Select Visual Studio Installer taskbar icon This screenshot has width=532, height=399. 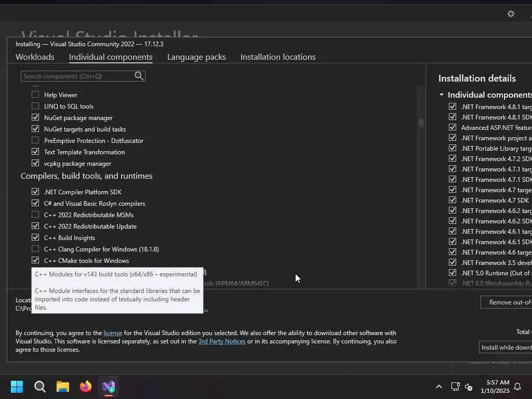109,387
